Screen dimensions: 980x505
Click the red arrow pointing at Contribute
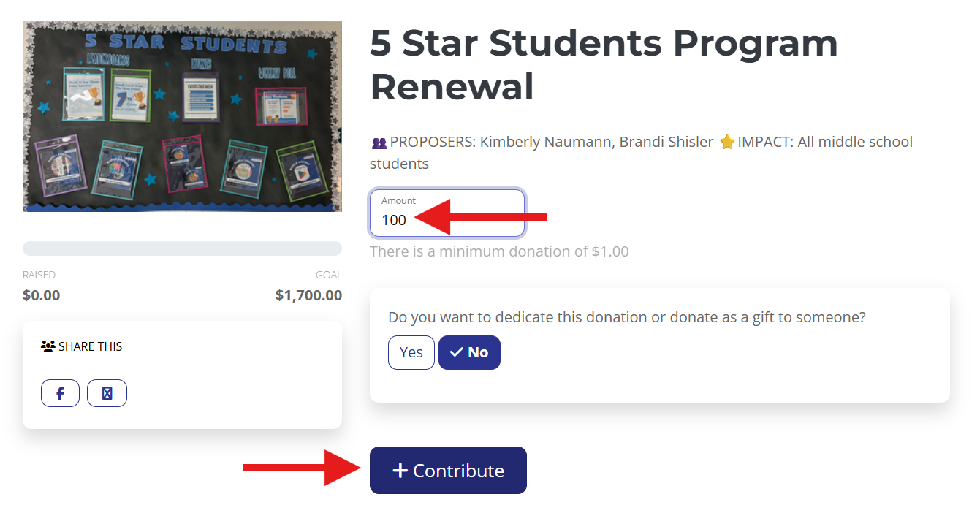(302, 468)
